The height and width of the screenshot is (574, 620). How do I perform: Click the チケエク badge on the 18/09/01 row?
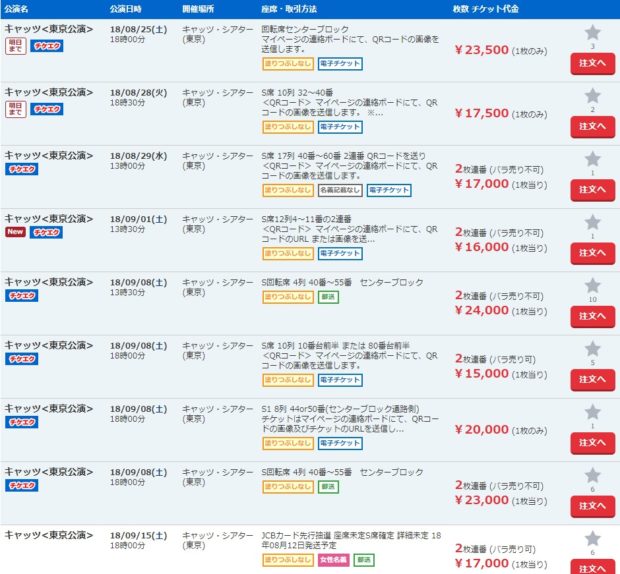[x=46, y=232]
